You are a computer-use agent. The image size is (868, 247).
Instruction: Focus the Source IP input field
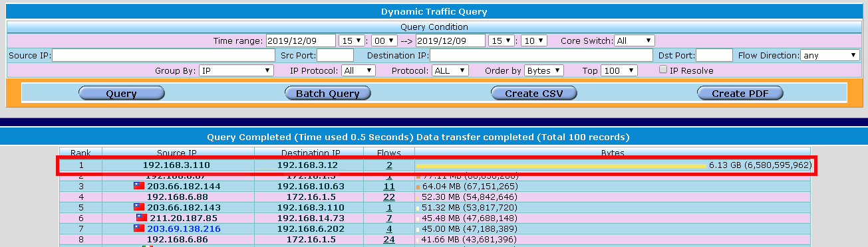coord(164,55)
